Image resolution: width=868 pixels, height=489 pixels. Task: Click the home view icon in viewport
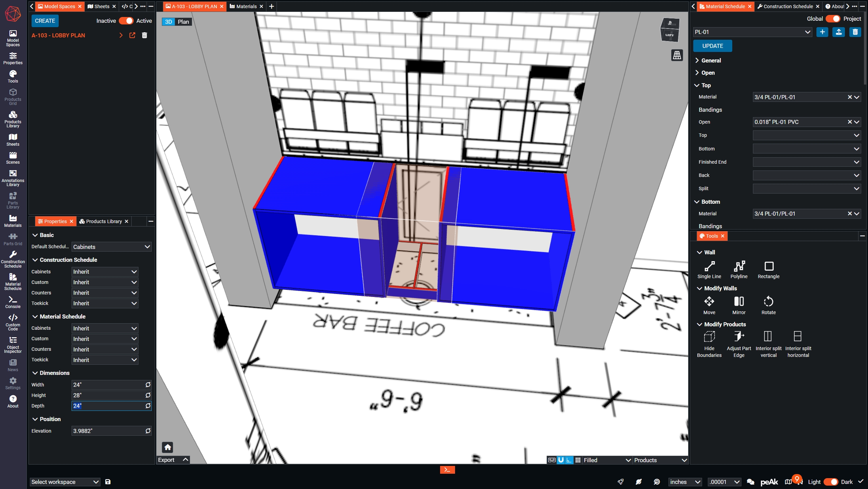pyautogui.click(x=168, y=447)
